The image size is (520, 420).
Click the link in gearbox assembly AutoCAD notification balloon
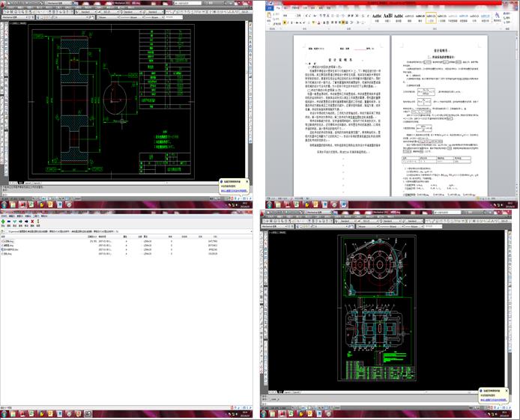(493, 400)
